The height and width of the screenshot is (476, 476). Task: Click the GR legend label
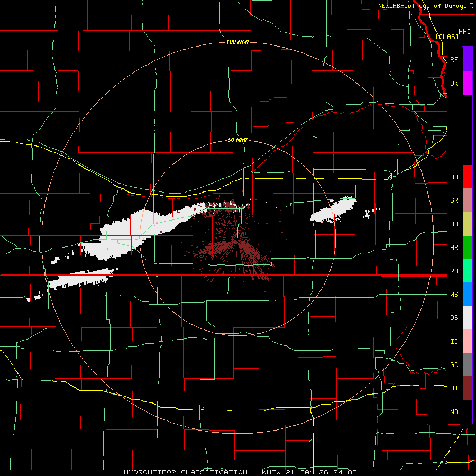454,200
